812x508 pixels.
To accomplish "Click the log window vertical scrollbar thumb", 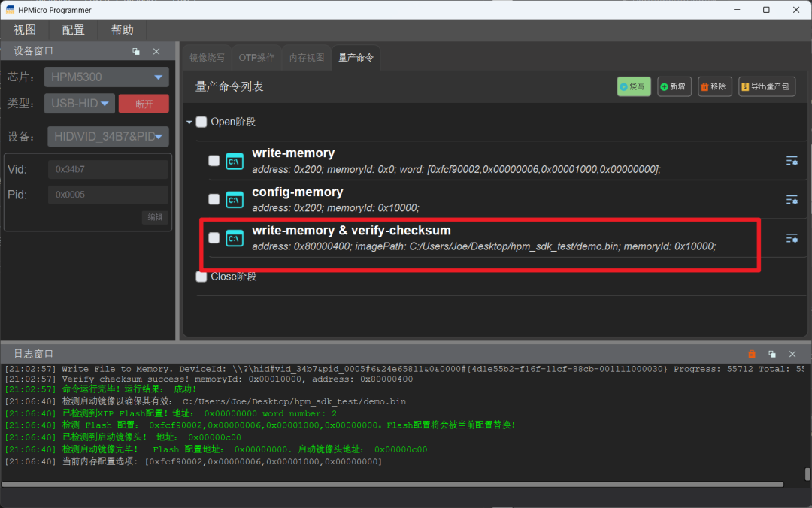I will [x=807, y=474].
